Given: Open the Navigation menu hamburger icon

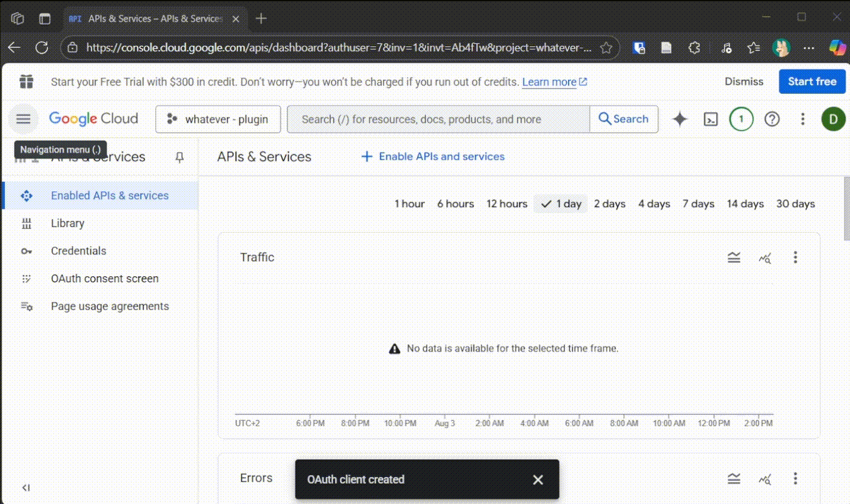Looking at the screenshot, I should coord(23,119).
